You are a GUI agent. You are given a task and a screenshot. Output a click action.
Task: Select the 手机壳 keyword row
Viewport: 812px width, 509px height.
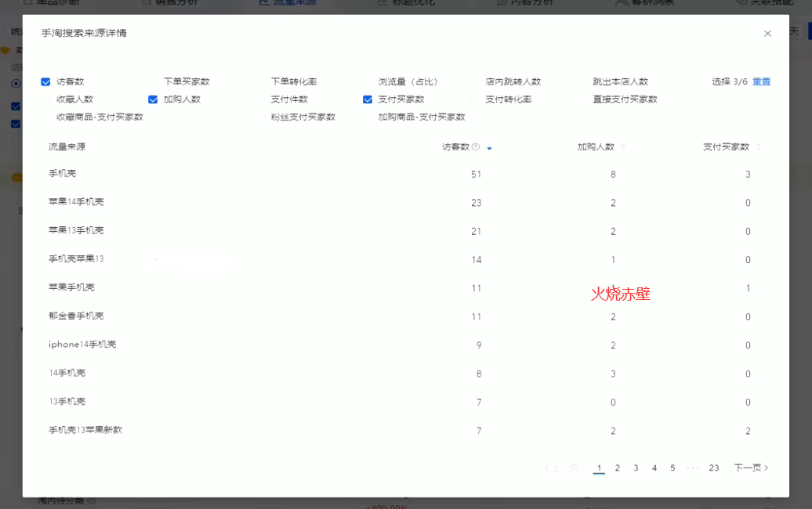coord(405,174)
